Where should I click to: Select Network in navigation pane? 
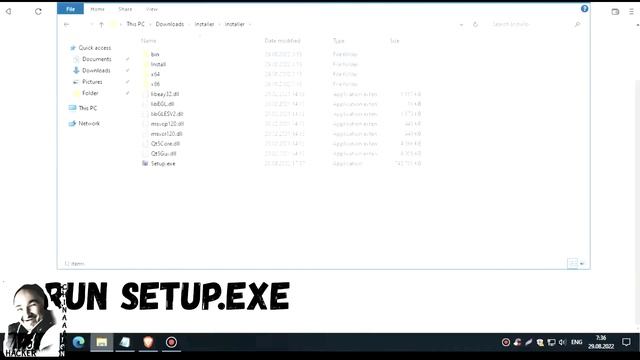pyautogui.click(x=89, y=123)
